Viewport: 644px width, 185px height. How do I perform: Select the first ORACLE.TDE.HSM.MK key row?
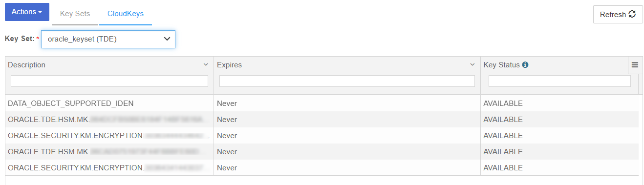[322, 120]
